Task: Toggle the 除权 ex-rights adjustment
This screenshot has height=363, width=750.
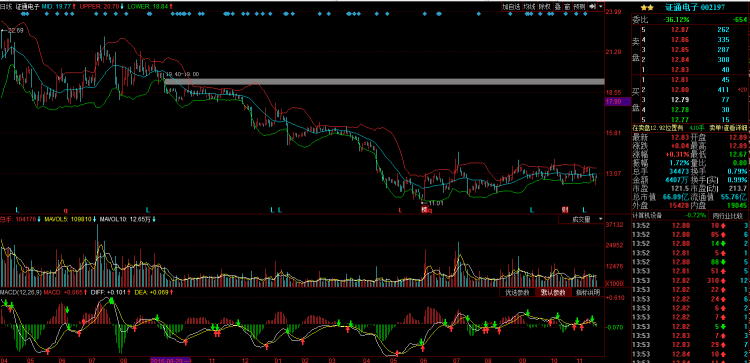Action: point(544,7)
